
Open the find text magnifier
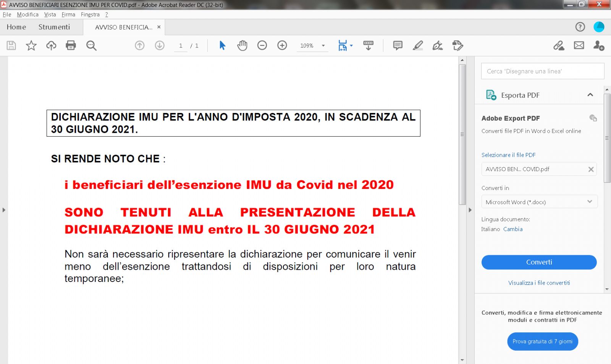(x=91, y=45)
